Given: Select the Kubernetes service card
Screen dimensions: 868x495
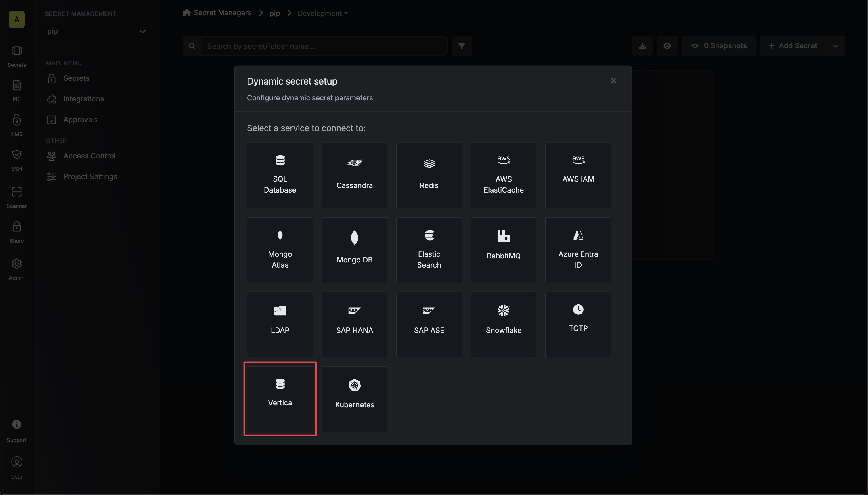Looking at the screenshot, I should [354, 399].
